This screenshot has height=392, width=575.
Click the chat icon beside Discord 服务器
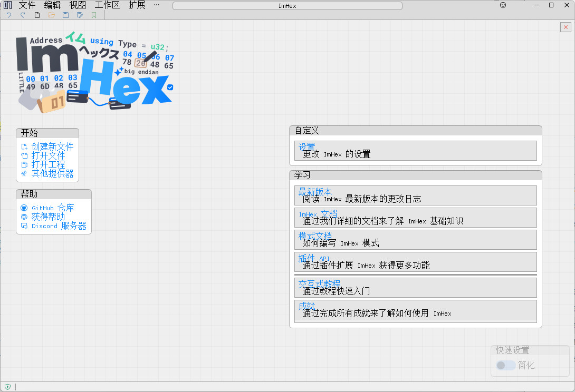24,226
